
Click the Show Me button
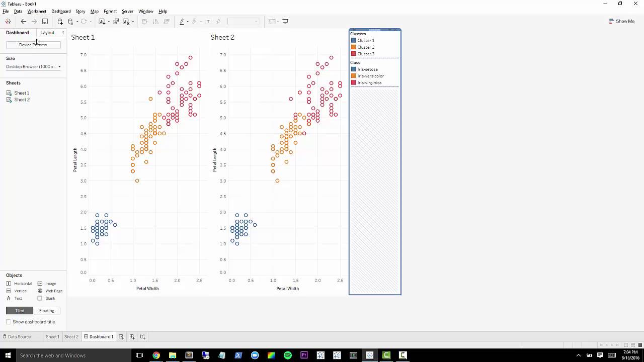pos(621,21)
